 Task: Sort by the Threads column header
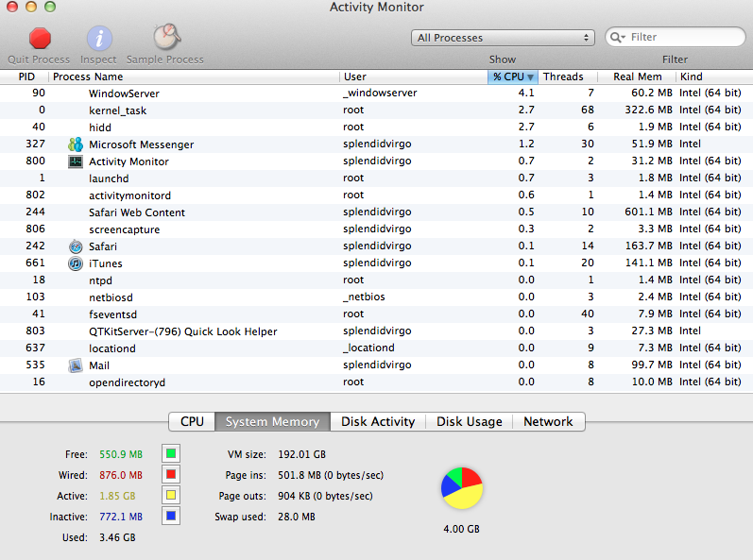(567, 76)
